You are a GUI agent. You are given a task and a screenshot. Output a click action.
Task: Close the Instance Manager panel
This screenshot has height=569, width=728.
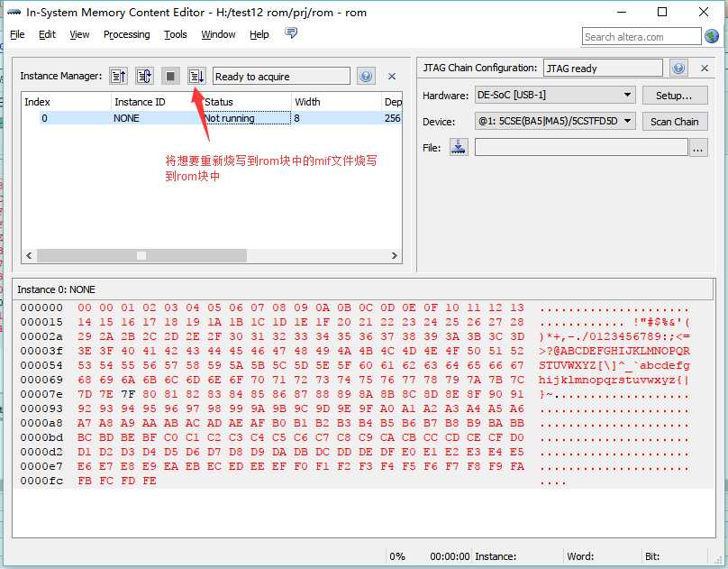392,76
